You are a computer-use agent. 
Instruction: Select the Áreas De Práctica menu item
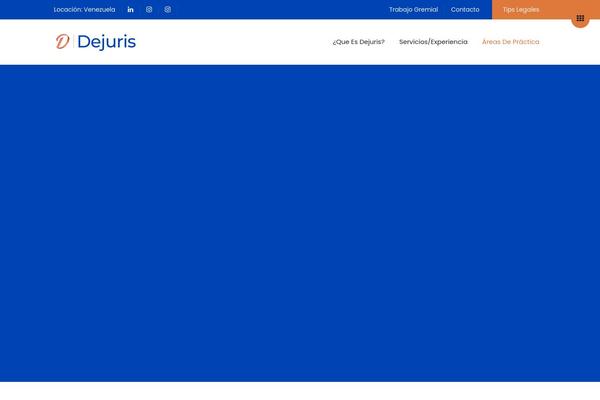(510, 42)
